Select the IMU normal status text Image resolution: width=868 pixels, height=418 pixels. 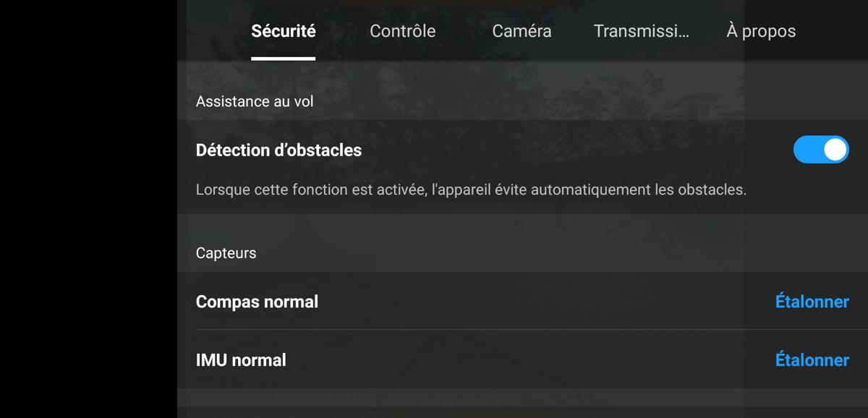click(x=241, y=360)
